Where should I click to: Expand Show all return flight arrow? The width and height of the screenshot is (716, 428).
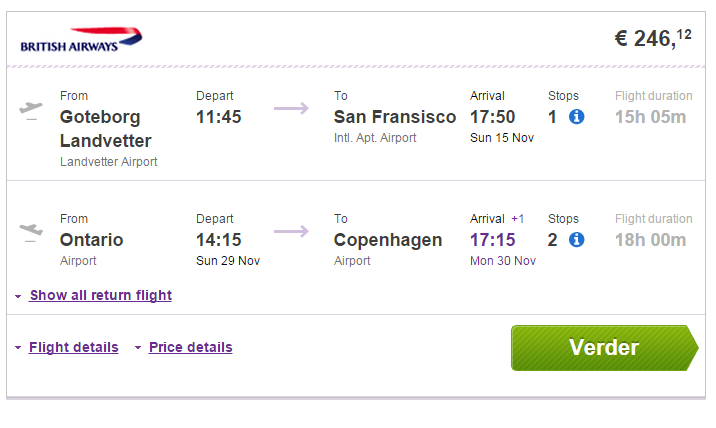[x=18, y=296]
